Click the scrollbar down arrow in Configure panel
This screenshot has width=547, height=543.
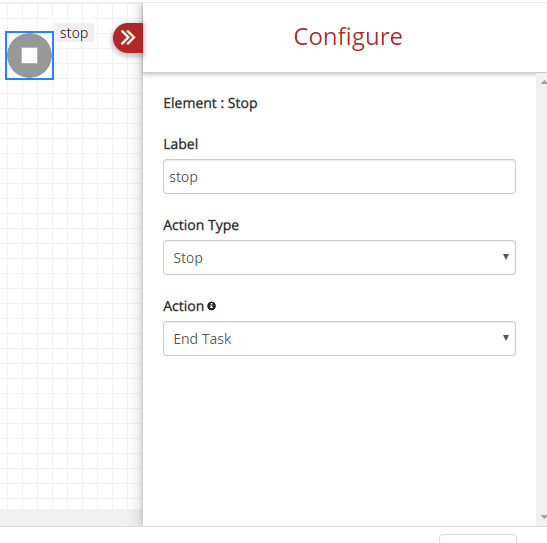(x=543, y=517)
